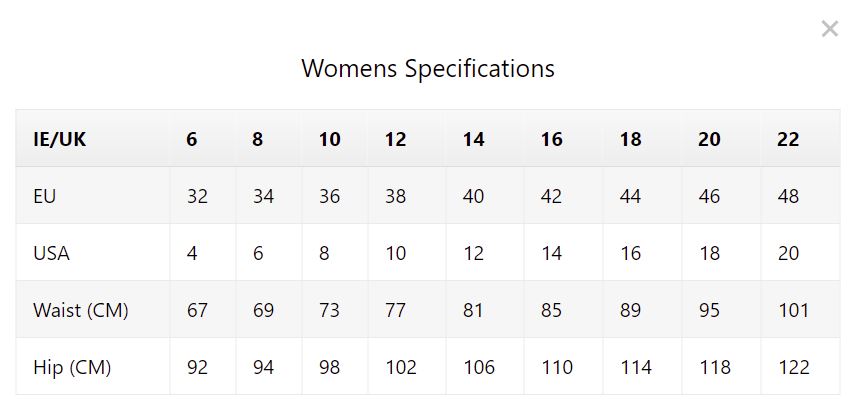
Task: Select the USA row label
Action: tap(93, 253)
